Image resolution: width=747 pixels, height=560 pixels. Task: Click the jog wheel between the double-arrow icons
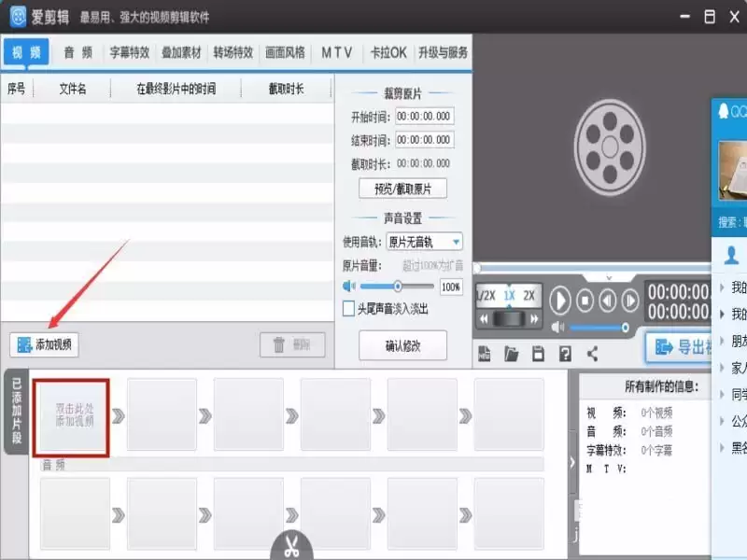509,318
